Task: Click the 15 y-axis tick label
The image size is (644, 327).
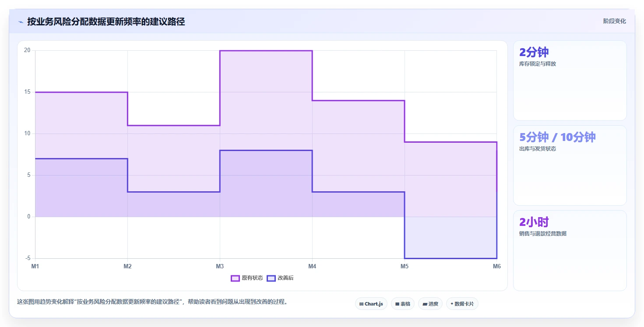Action: [x=27, y=92]
